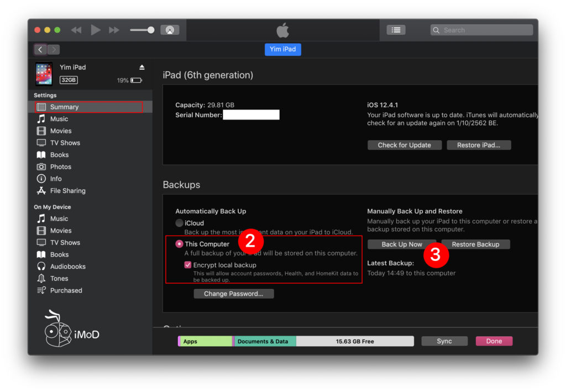566x392 pixels.
Task: Open Photos under Settings sidebar
Action: coord(60,167)
